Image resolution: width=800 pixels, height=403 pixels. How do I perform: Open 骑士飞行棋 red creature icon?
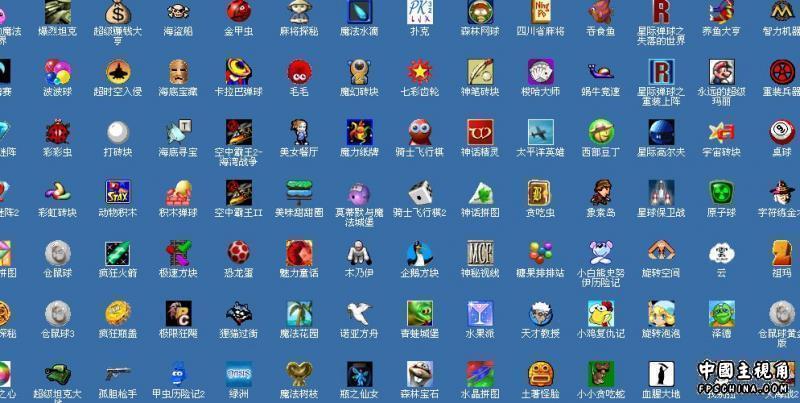(420, 132)
